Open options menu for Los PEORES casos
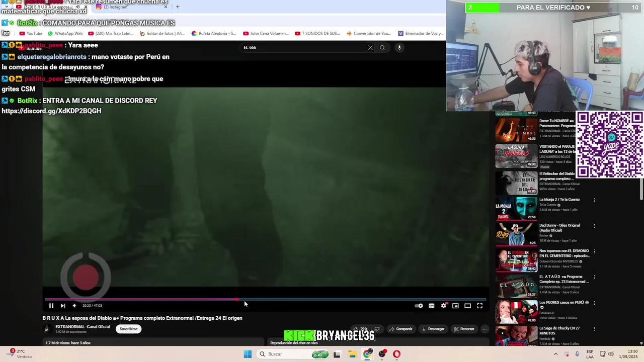644x362 pixels. click(594, 303)
